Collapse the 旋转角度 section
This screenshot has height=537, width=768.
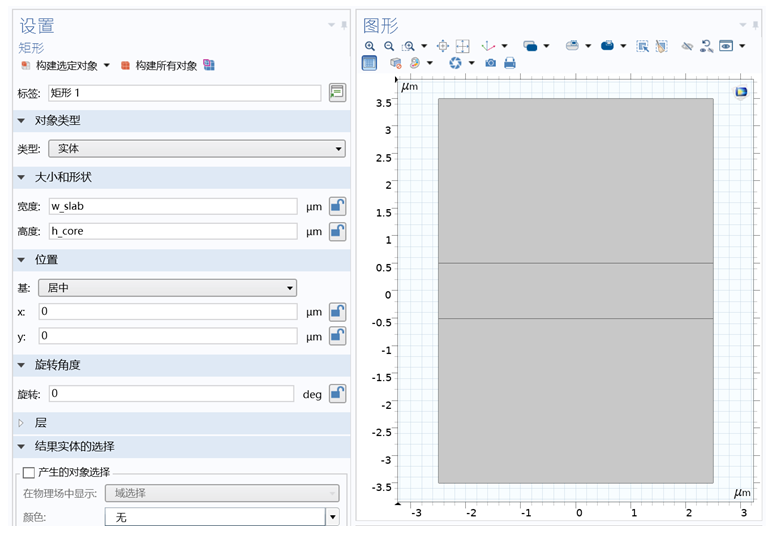tap(21, 365)
